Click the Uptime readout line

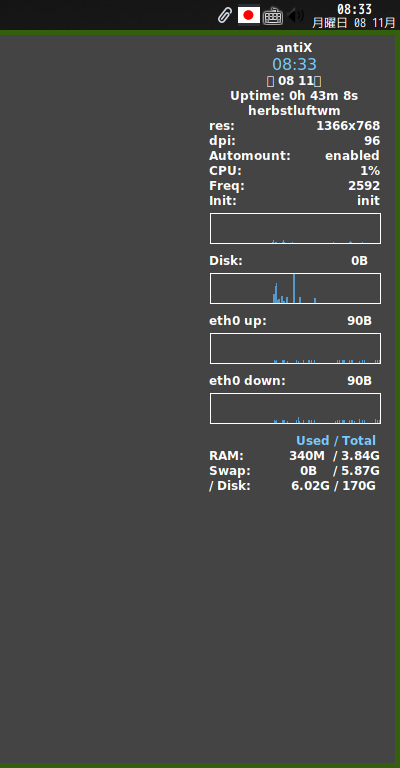[294, 96]
